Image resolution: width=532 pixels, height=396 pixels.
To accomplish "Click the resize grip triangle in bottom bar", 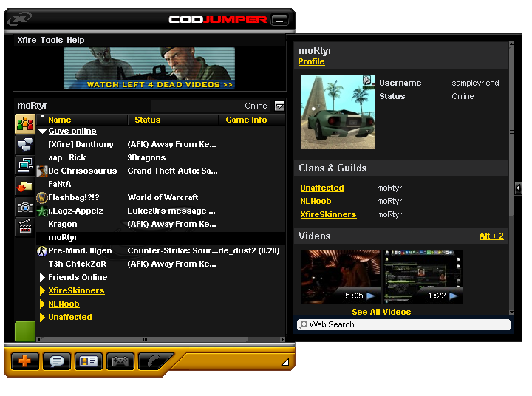I will 285,362.
